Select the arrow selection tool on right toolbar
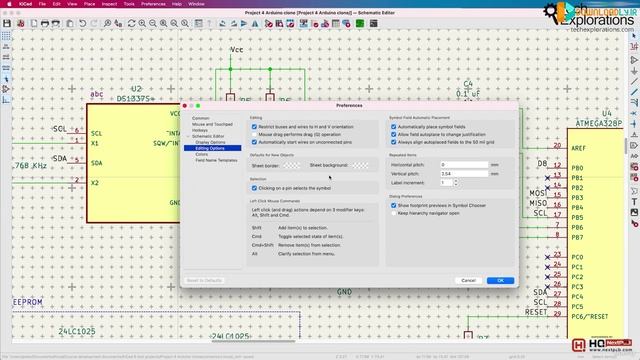The image size is (640, 360). 634,36
